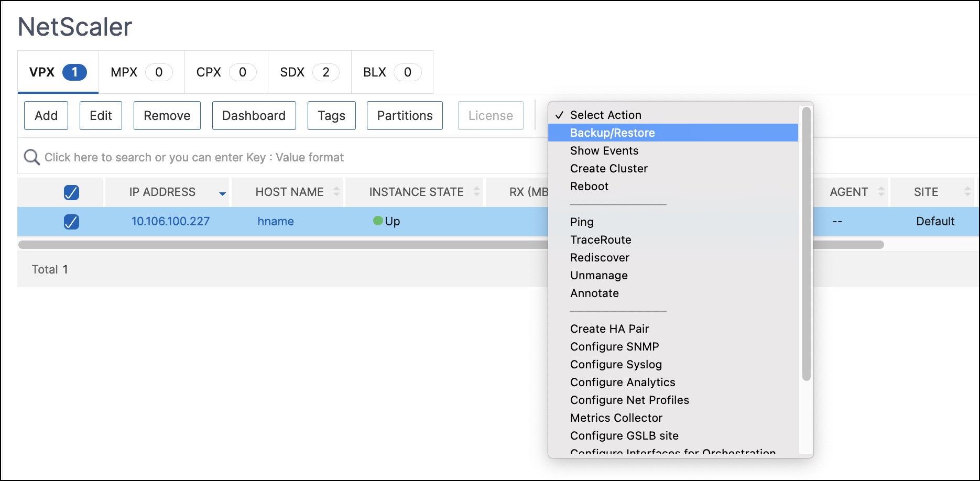
Task: Switch to the CPX tab
Action: click(226, 72)
